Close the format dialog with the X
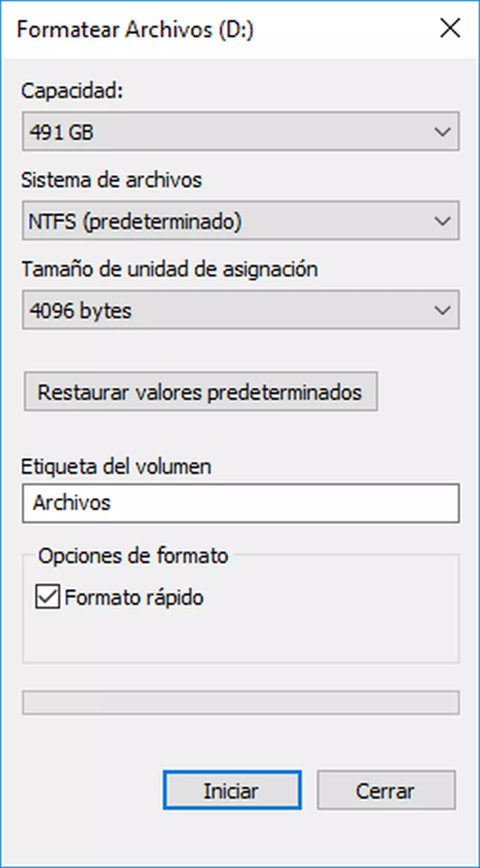Image resolution: width=480 pixels, height=868 pixels. pyautogui.click(x=450, y=28)
